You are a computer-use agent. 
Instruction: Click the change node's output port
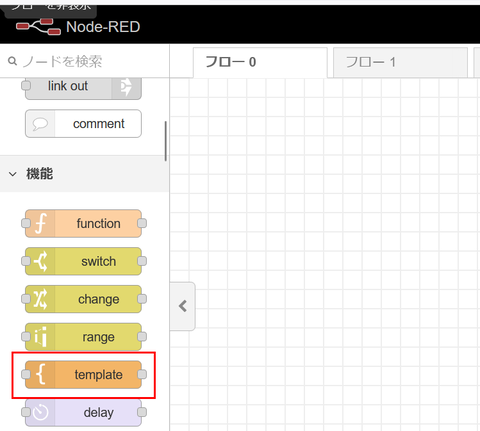point(142,299)
